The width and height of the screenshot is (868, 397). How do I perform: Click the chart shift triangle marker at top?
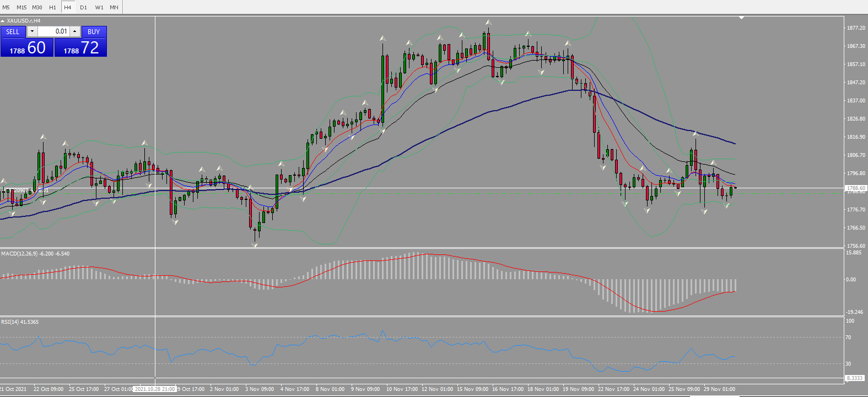tap(741, 18)
